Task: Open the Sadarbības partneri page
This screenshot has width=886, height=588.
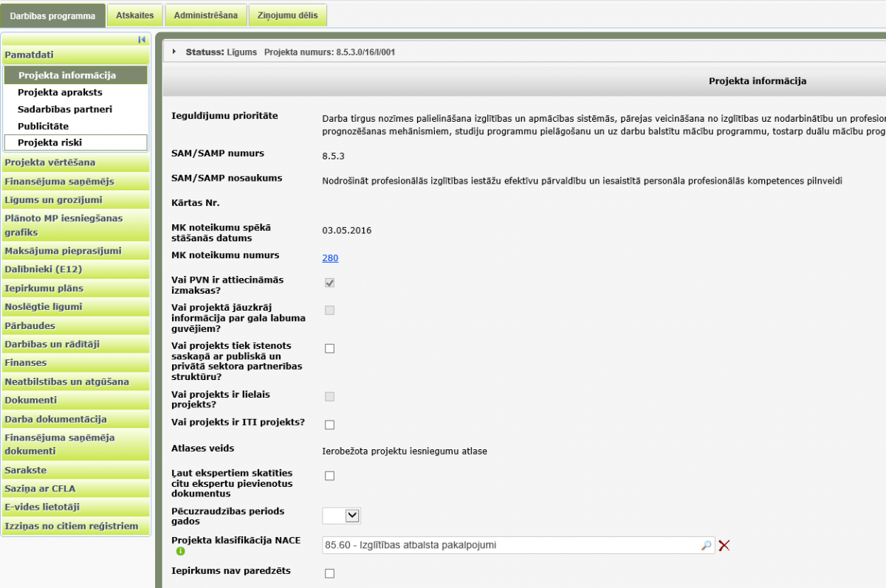Action: click(x=65, y=109)
